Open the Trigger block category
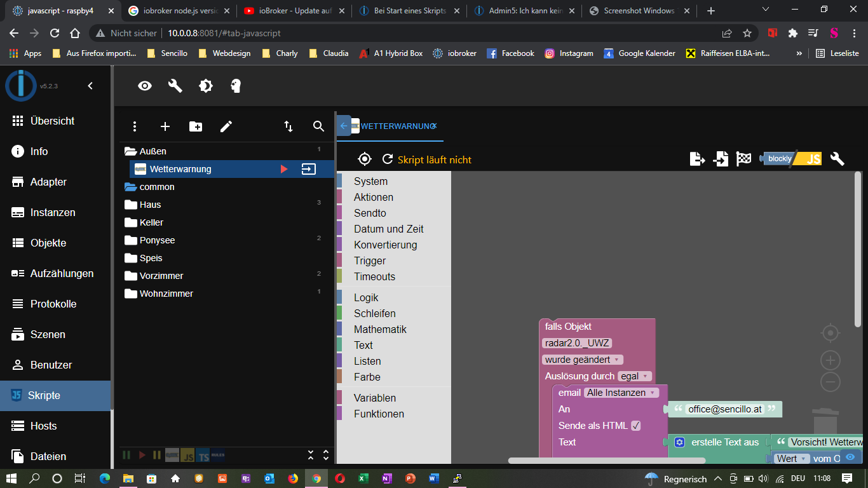Viewport: 868px width, 488px height. (x=394, y=261)
